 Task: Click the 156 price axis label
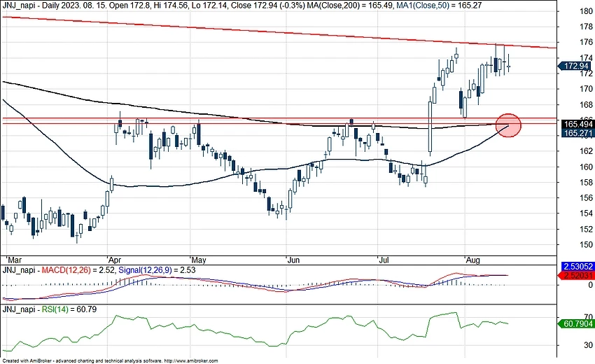coord(587,198)
